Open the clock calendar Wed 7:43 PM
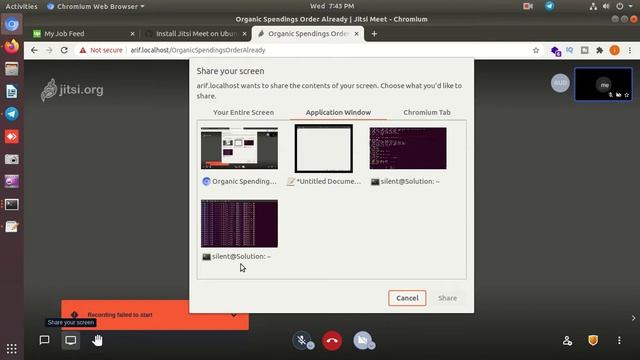This screenshot has height=360, width=640. (x=332, y=6)
